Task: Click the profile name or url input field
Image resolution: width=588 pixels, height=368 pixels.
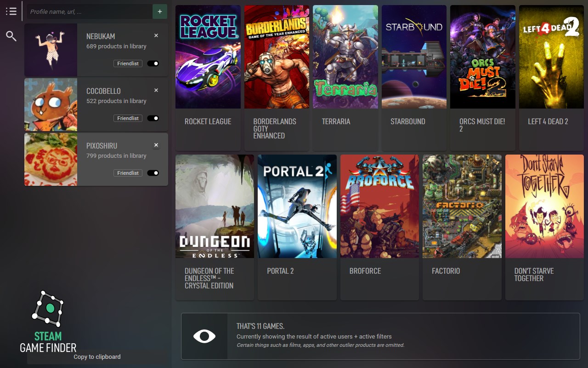Action: pyautogui.click(x=90, y=11)
